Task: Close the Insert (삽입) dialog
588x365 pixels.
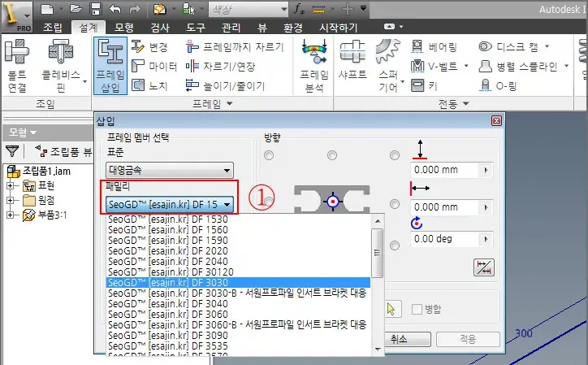Action: (496, 120)
